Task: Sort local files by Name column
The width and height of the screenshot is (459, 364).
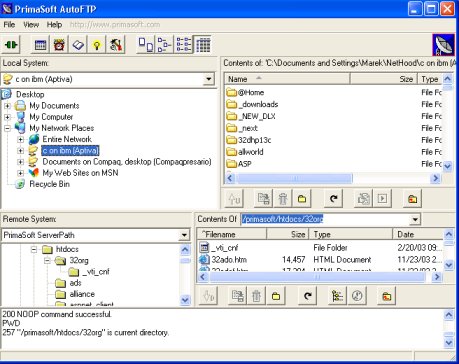Action: [287, 79]
